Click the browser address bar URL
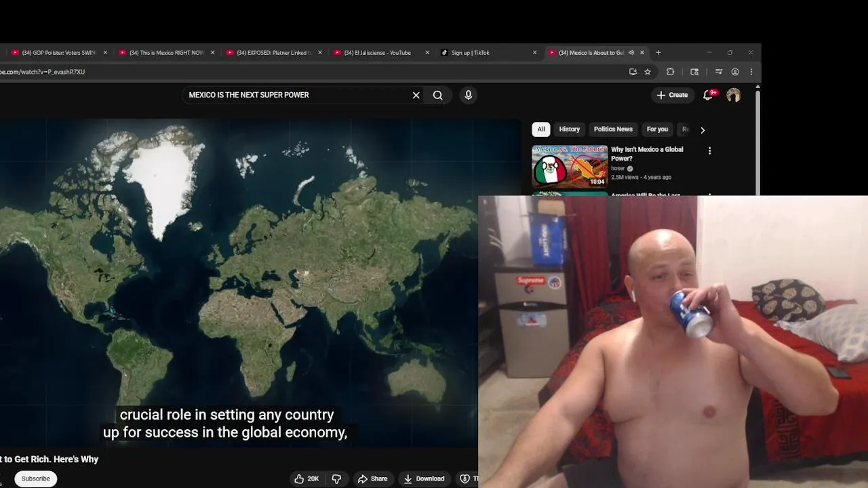The image size is (868, 488). [x=42, y=72]
